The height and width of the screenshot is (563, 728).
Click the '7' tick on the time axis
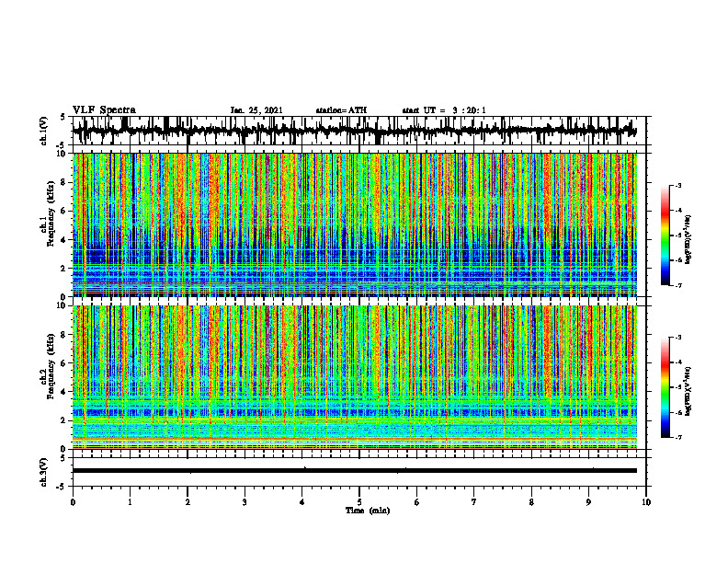pyautogui.click(x=474, y=502)
